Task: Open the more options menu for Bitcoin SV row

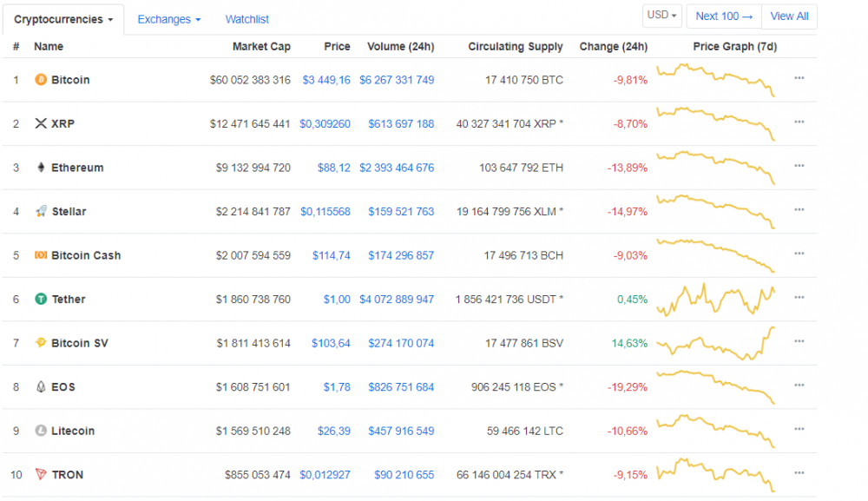Action: 799,341
